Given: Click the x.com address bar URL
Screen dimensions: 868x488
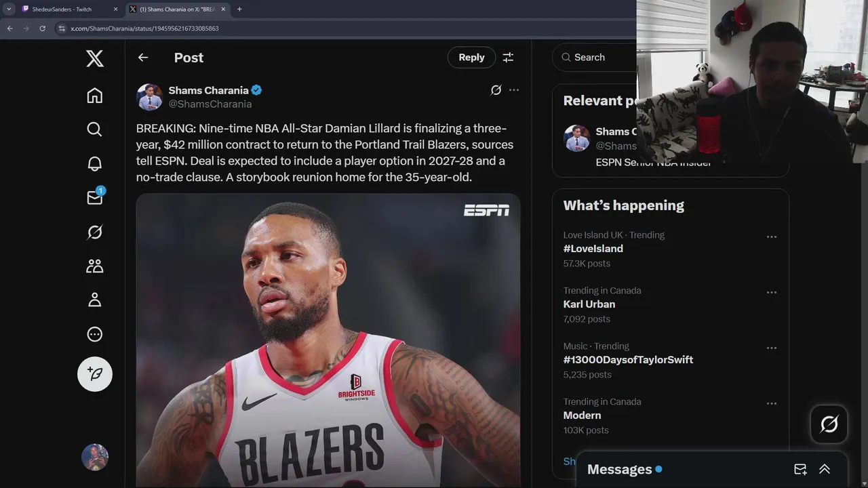Looking at the screenshot, I should [144, 28].
